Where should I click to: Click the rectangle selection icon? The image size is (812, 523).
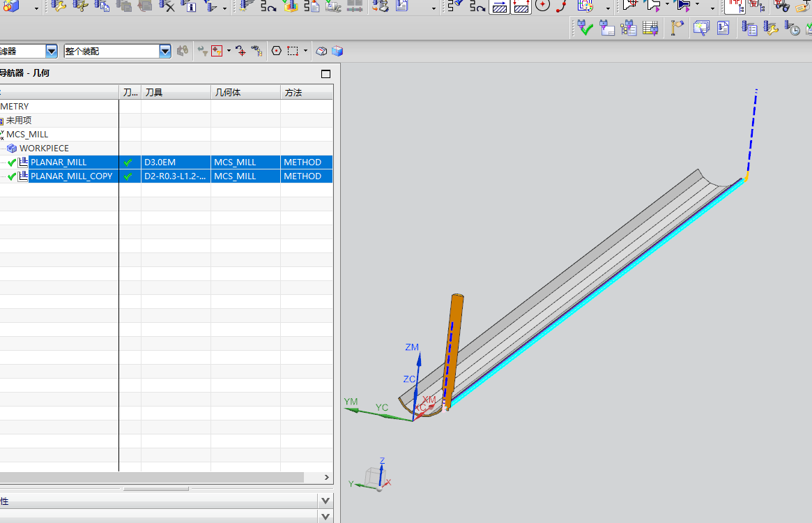pos(293,51)
